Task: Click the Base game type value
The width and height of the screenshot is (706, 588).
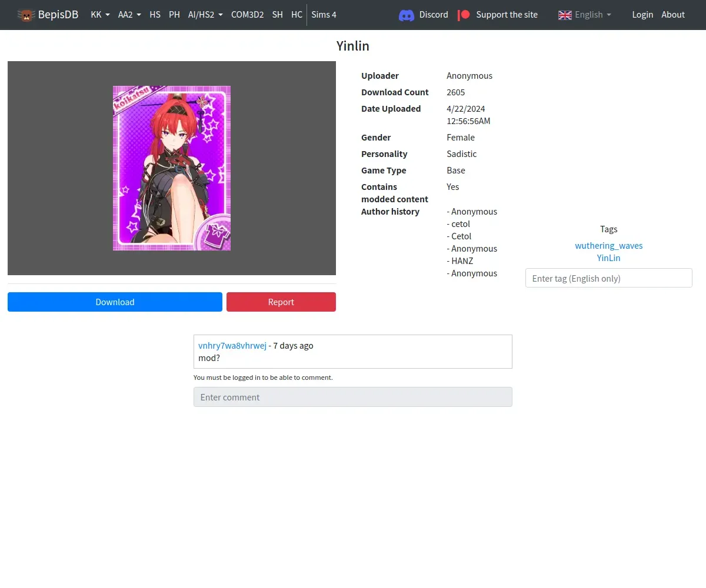Action: 456,170
